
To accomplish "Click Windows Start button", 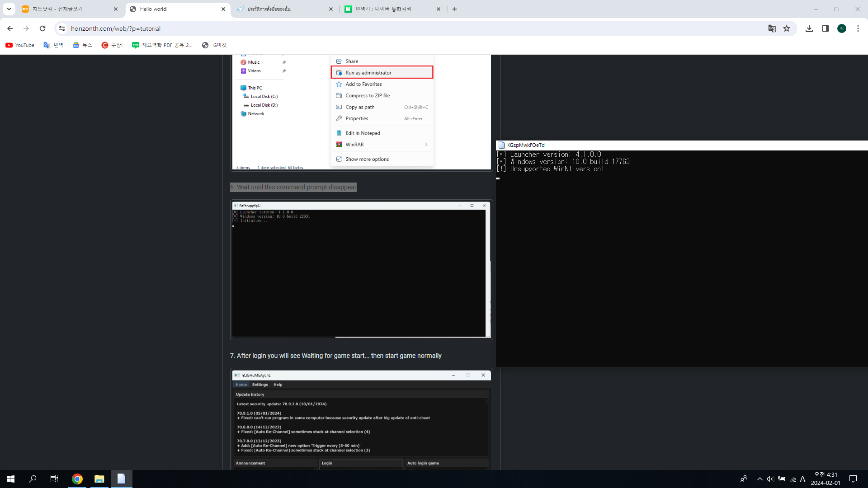I will click(x=11, y=479).
